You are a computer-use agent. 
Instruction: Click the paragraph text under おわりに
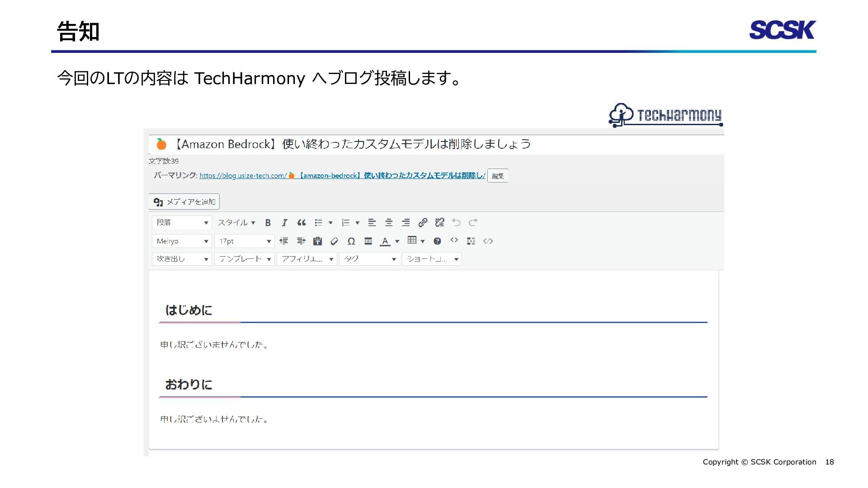(x=215, y=419)
